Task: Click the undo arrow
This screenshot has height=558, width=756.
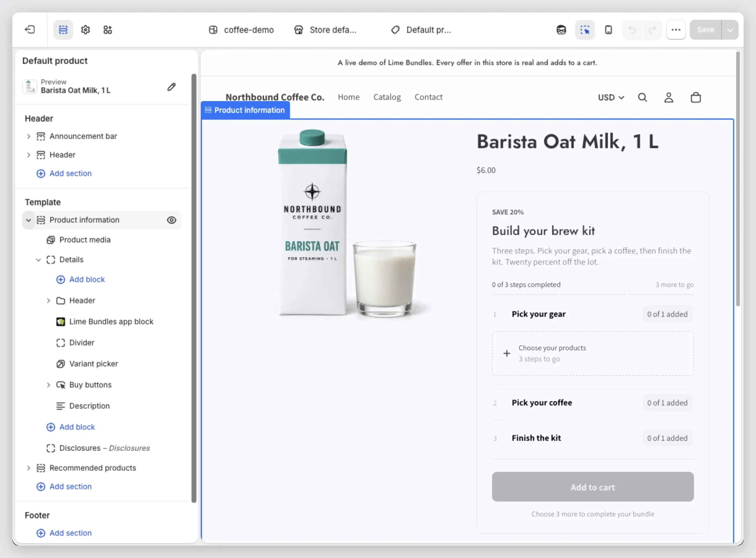Action: pyautogui.click(x=632, y=30)
